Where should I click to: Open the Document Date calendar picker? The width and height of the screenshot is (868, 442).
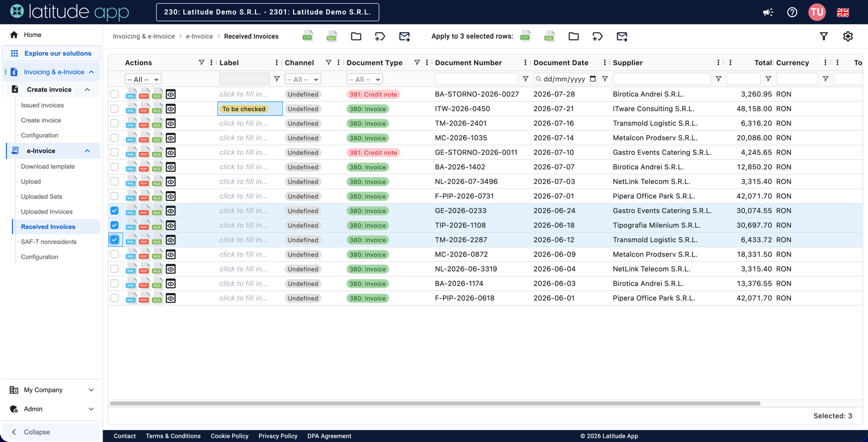tap(593, 79)
